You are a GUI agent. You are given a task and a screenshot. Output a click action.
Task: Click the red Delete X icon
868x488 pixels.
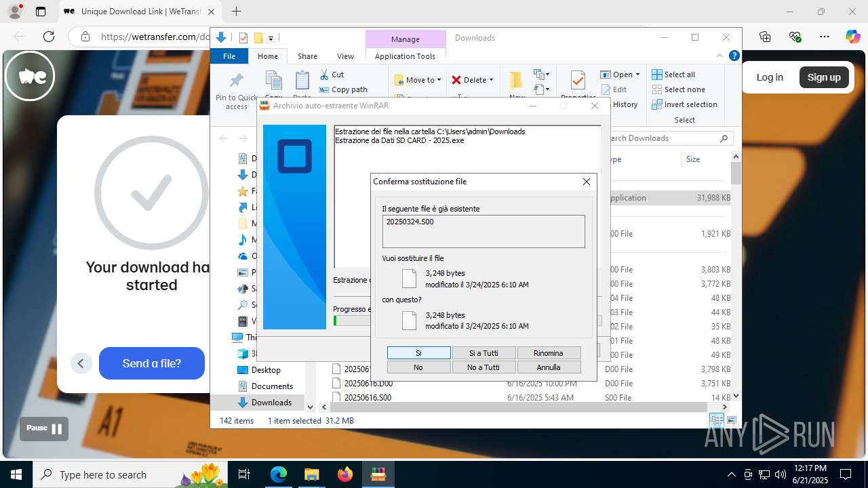click(x=456, y=80)
